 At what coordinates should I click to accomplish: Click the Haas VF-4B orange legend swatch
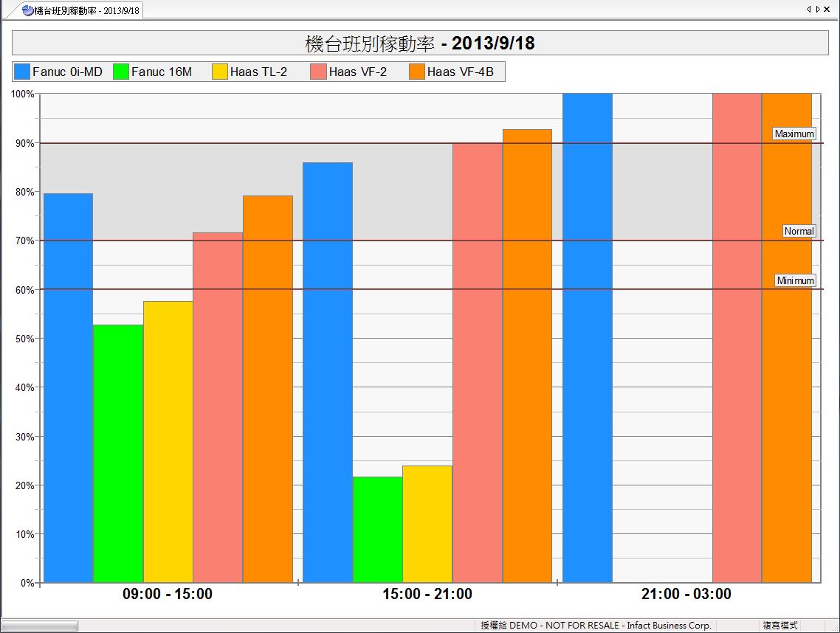tap(417, 72)
